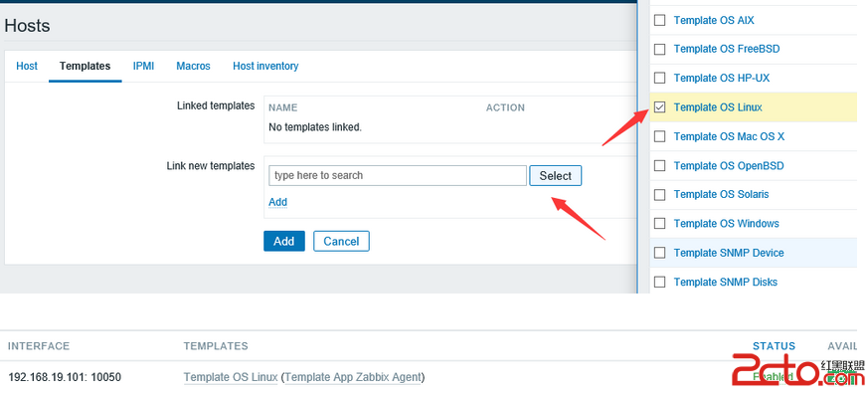
Task: Uncheck the Template OS Linux checkbox
Action: pyautogui.click(x=659, y=107)
